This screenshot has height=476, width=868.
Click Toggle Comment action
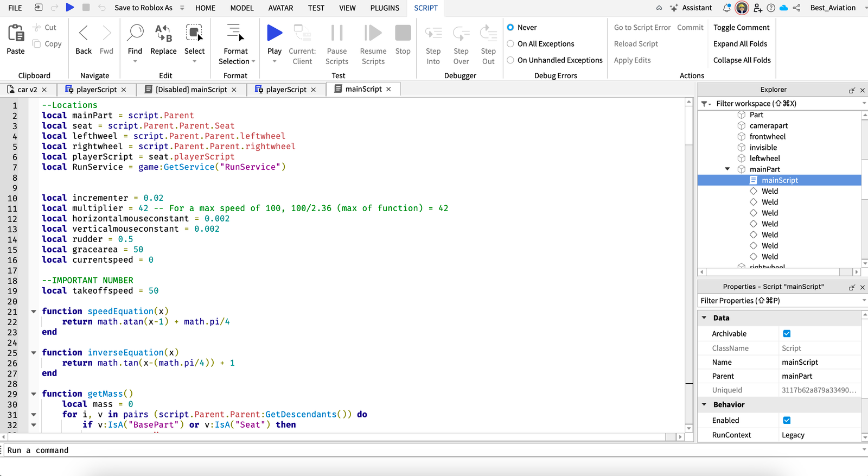pyautogui.click(x=741, y=27)
